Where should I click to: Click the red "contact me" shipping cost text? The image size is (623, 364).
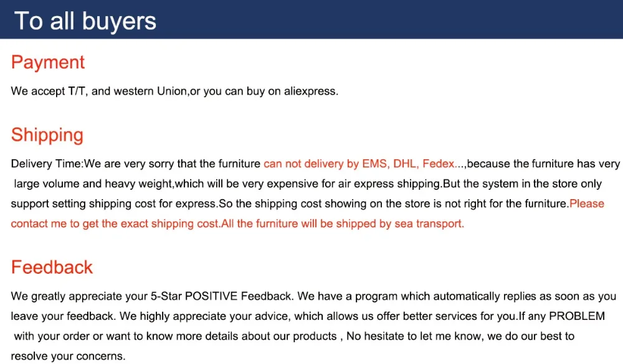[x=39, y=223]
